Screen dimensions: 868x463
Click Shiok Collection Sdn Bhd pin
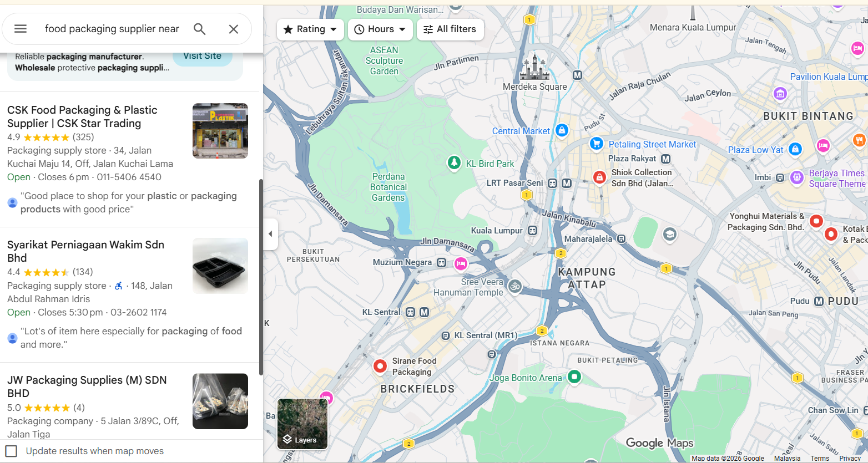[x=599, y=177]
